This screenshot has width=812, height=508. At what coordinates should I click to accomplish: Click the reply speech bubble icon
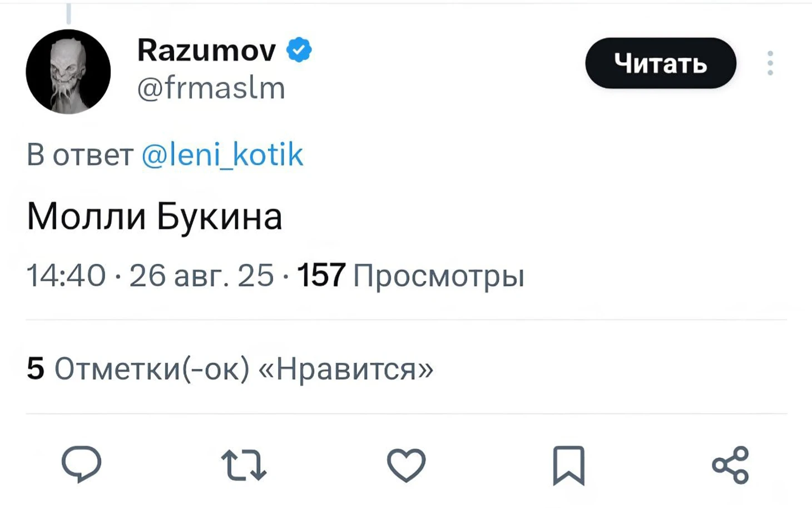(x=81, y=464)
